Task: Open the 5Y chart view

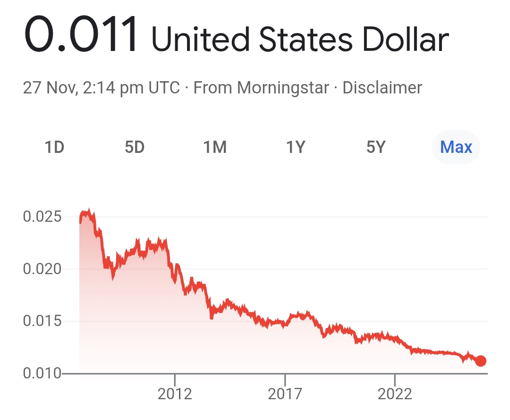Action: [x=376, y=148]
